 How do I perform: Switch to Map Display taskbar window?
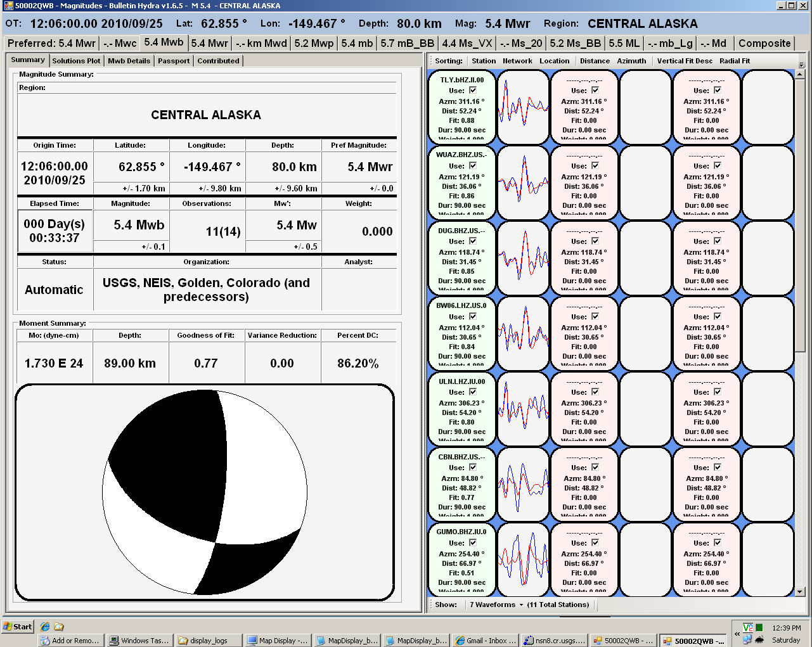click(x=277, y=641)
